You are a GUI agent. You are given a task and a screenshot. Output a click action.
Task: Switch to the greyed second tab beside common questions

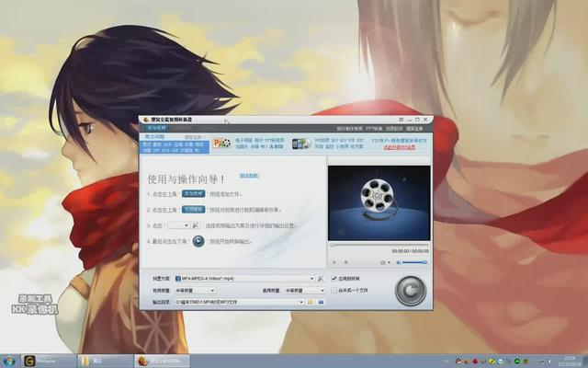[x=195, y=137]
